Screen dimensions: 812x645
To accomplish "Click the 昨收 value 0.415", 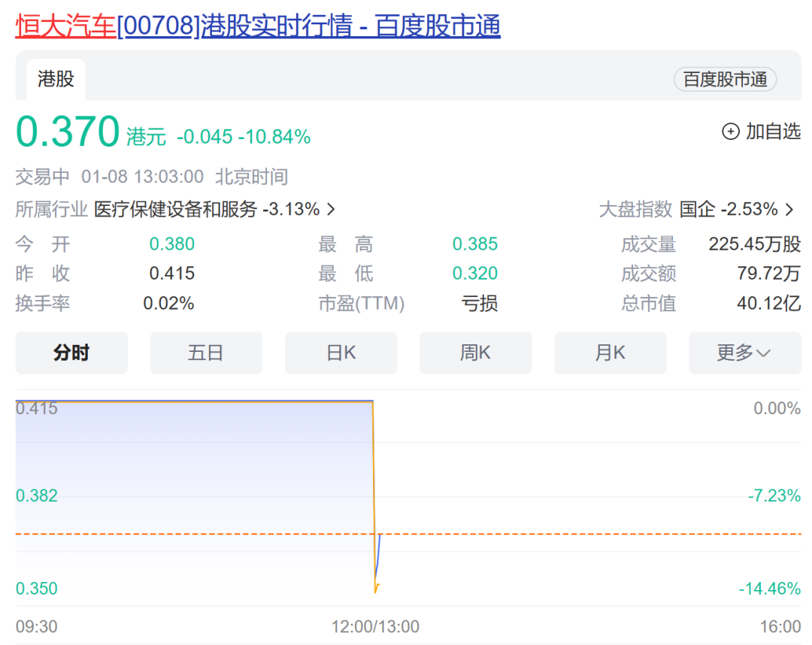I will click(x=172, y=274).
